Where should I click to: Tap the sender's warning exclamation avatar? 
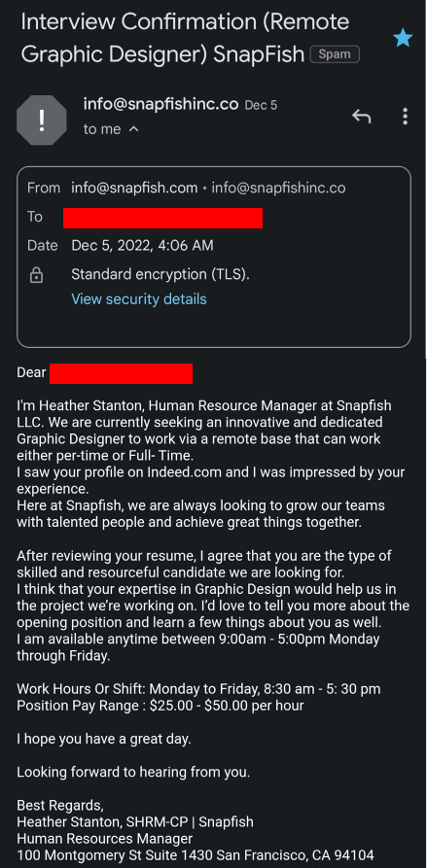[x=42, y=121]
